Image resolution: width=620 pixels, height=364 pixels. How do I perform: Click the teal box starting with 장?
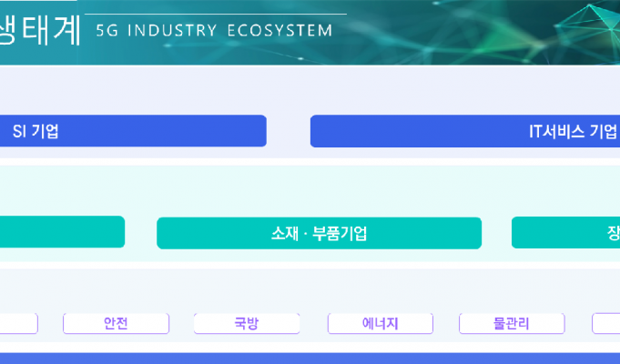[565, 233]
